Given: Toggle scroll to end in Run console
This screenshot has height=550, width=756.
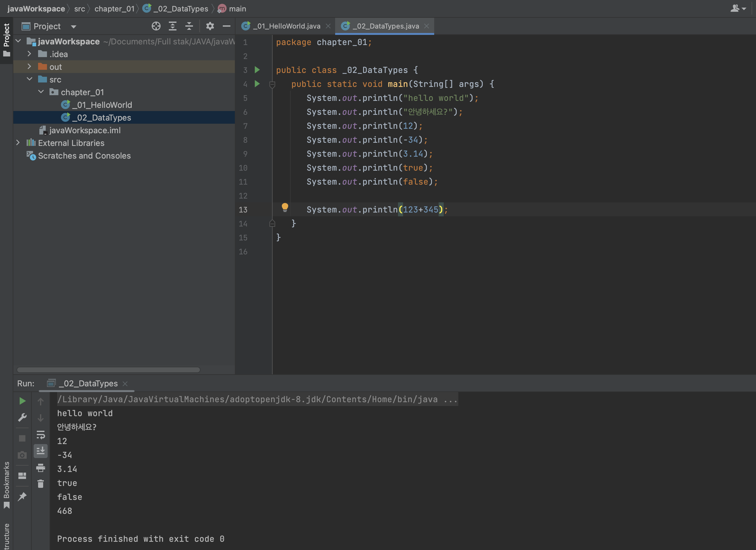Looking at the screenshot, I should click(x=41, y=451).
